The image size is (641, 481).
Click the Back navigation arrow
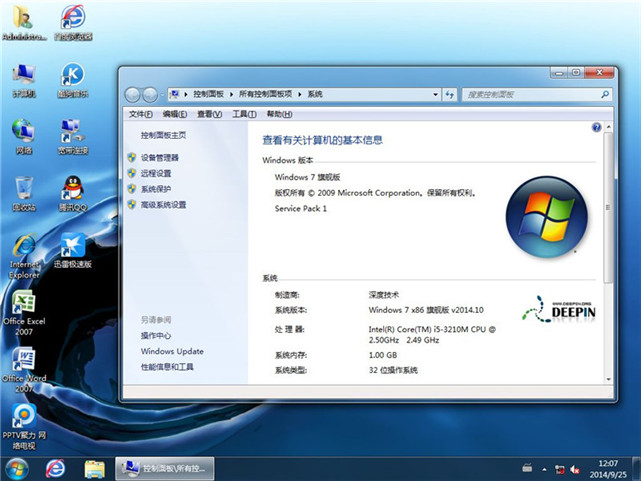pos(132,95)
